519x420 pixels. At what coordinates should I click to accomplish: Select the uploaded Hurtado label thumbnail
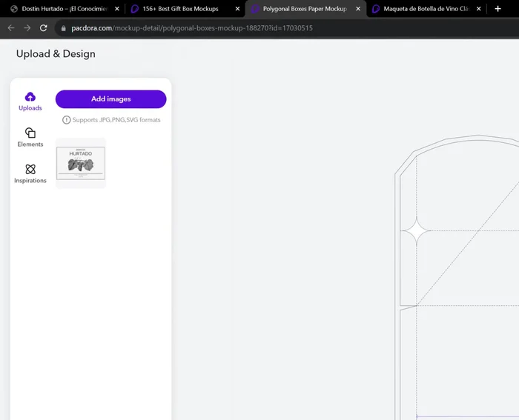81,164
